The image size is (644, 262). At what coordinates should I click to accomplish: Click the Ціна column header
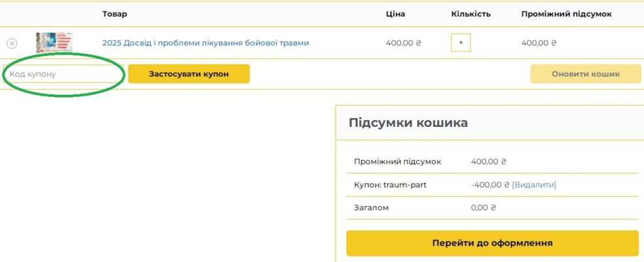pos(396,14)
